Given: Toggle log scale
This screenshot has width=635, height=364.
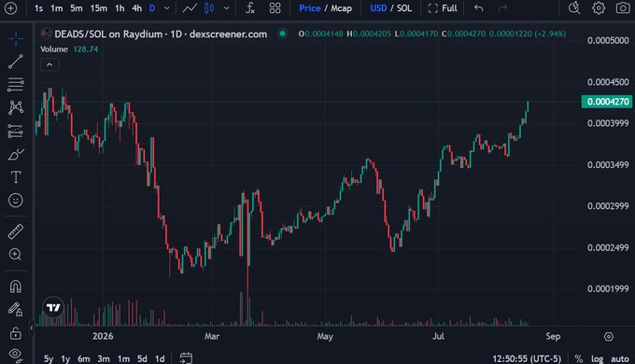Looking at the screenshot, I should (597, 358).
